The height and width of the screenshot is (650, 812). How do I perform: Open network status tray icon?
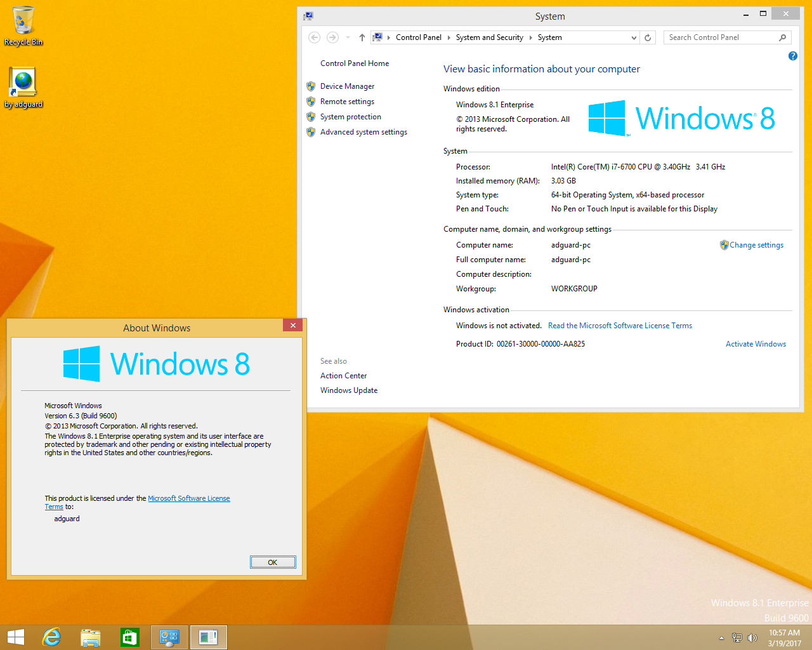pyautogui.click(x=737, y=638)
